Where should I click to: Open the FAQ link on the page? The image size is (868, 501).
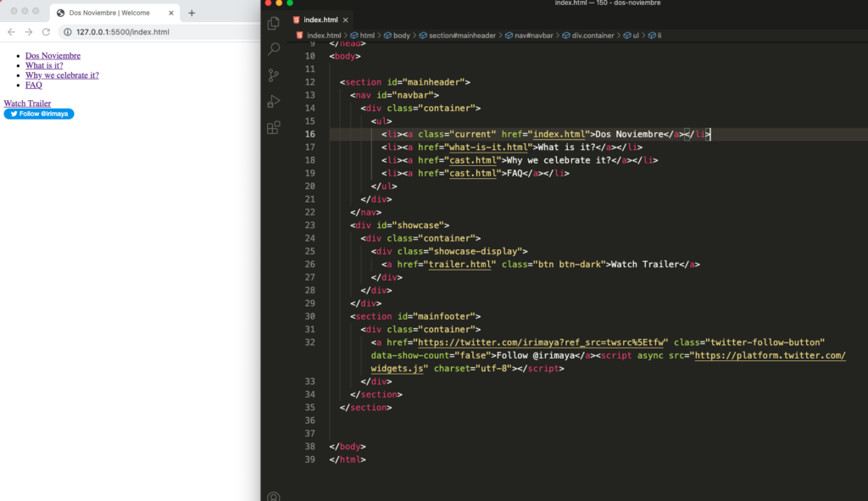coord(34,86)
